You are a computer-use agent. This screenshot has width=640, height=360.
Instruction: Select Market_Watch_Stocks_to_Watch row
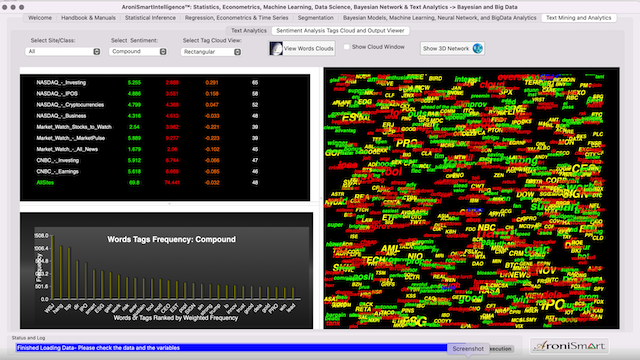[165, 127]
